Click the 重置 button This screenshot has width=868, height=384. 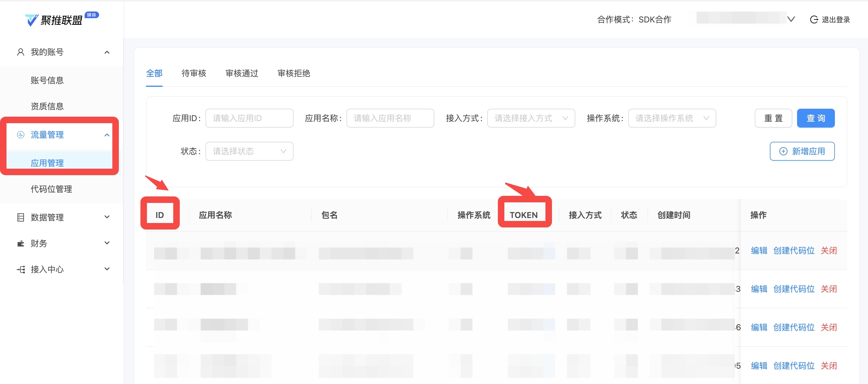pyautogui.click(x=773, y=118)
